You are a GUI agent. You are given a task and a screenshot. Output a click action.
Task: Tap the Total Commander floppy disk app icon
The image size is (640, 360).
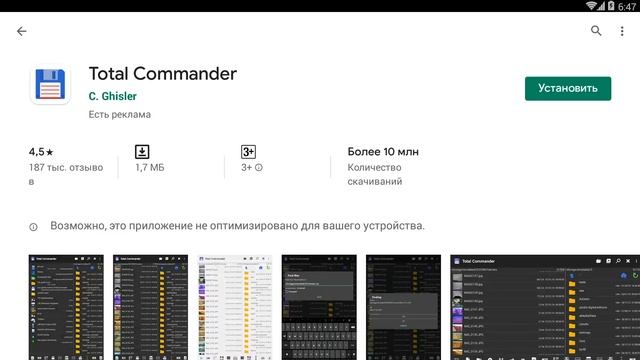tap(50, 84)
